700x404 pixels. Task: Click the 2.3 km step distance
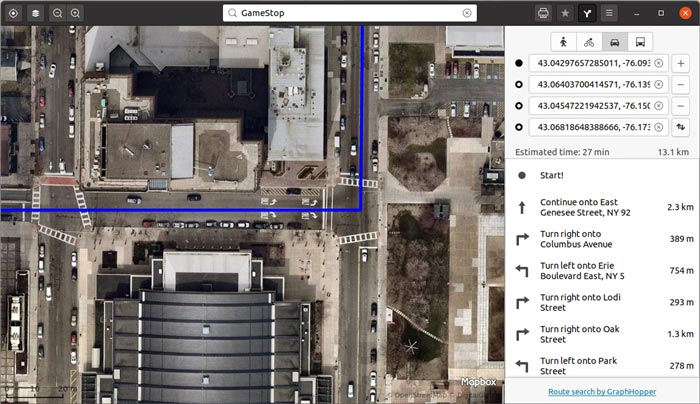click(680, 207)
